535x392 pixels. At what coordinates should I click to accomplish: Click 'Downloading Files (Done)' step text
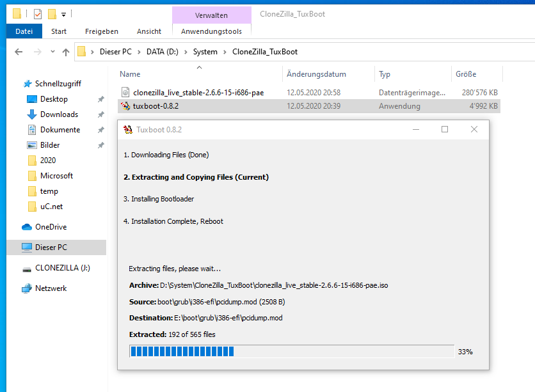tap(166, 155)
